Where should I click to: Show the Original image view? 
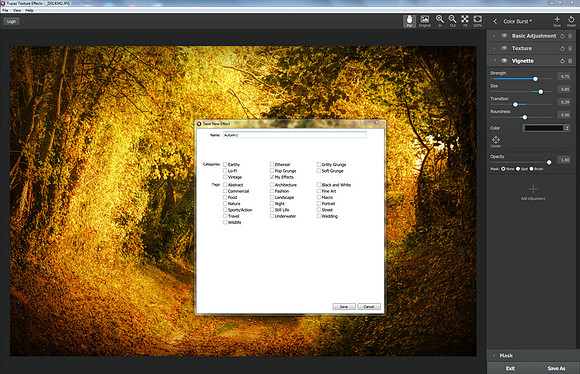click(425, 21)
